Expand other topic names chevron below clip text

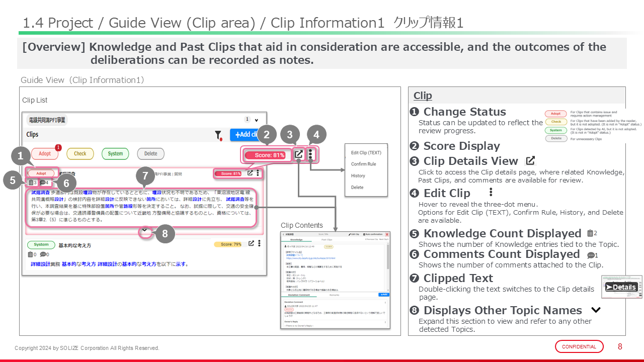point(145,230)
